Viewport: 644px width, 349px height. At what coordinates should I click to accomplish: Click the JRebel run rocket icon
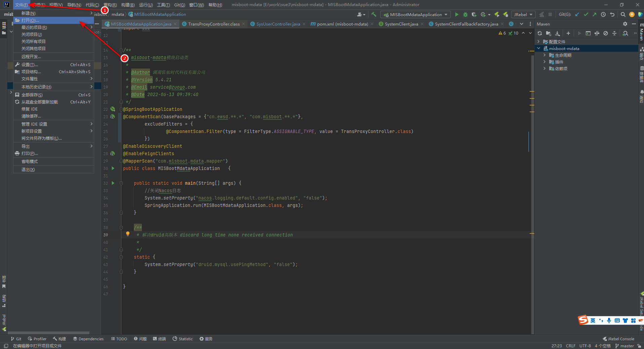click(497, 14)
